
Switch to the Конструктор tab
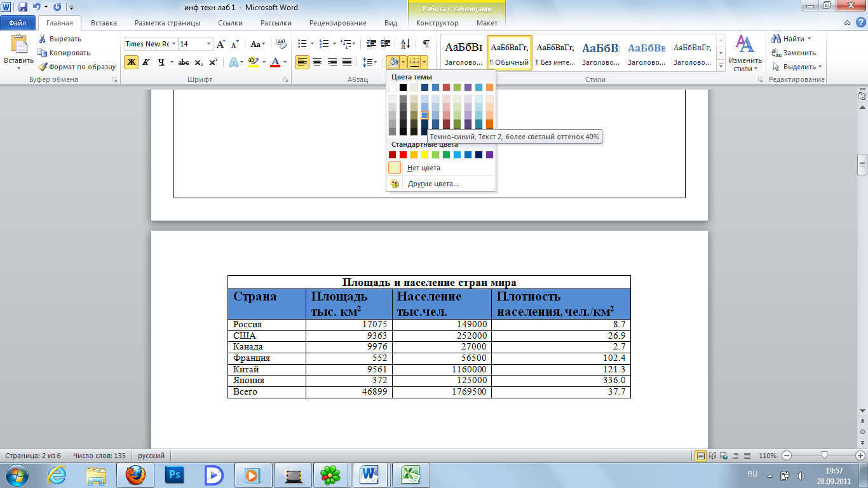[437, 23]
